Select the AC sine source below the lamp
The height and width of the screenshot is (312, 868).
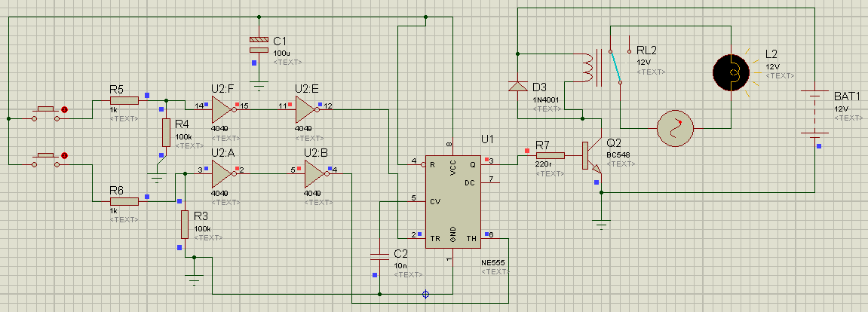(675, 128)
